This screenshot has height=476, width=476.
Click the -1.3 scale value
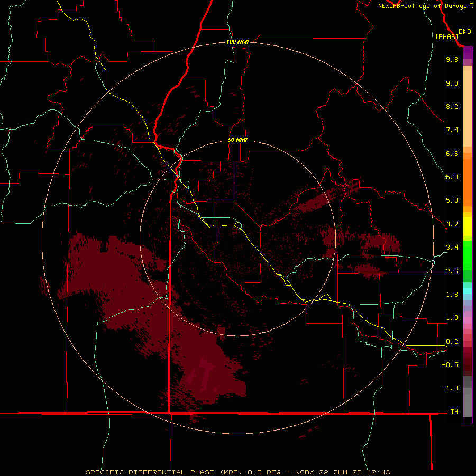click(450, 388)
